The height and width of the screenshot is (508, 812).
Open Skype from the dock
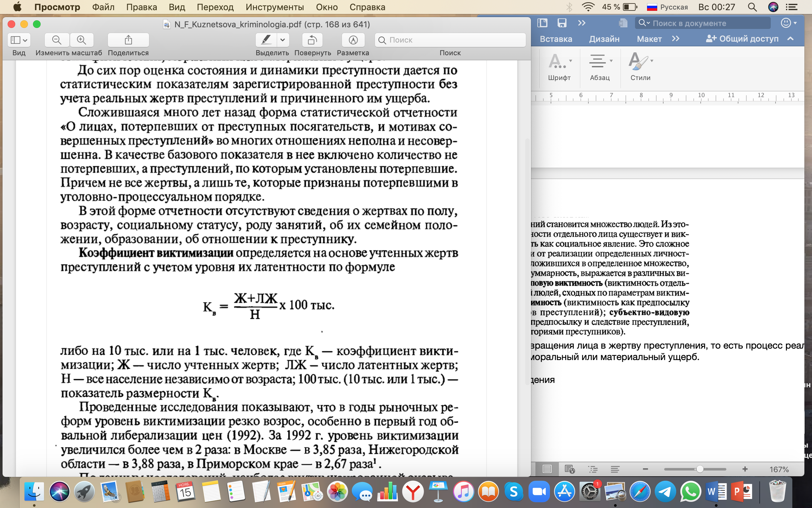(514, 491)
